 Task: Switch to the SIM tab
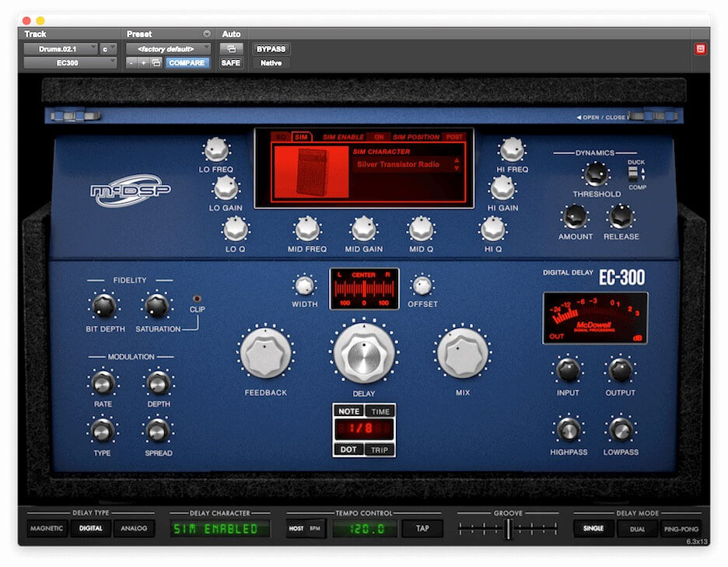pyautogui.click(x=301, y=137)
